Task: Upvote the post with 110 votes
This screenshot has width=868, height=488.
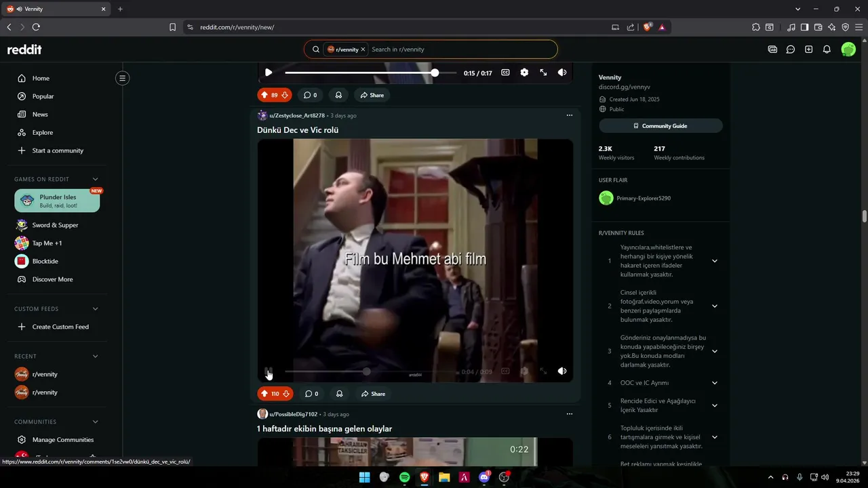Action: (264, 394)
